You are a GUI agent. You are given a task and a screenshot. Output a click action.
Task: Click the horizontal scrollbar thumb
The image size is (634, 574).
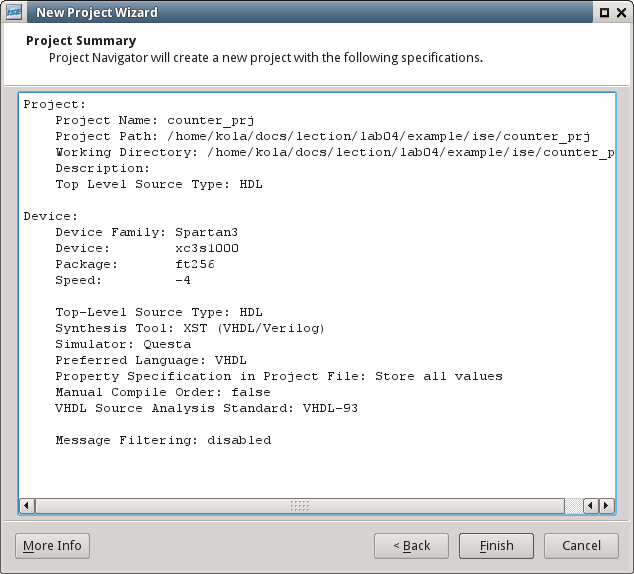click(300, 506)
